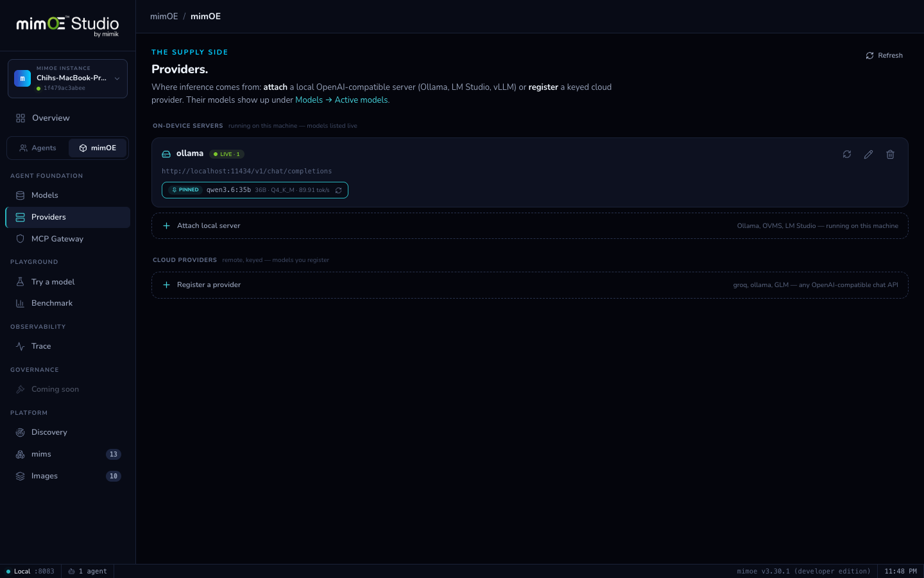Toggle the PINNED badge on qwen3.6:35b

[x=185, y=190]
